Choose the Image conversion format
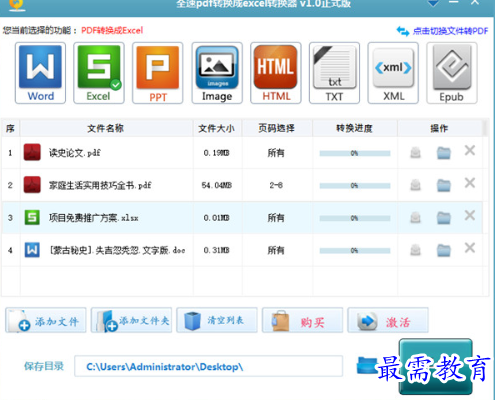Screen dimensions: 499x400 (x=217, y=73)
